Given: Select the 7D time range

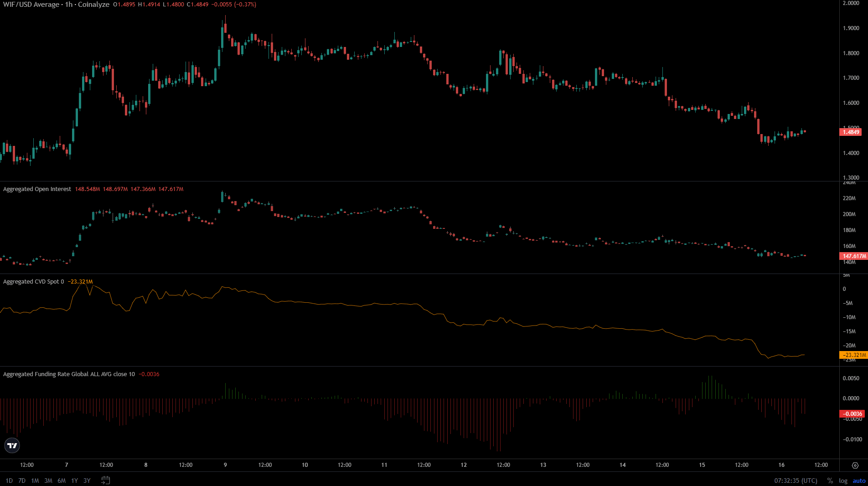Looking at the screenshot, I should pos(22,481).
